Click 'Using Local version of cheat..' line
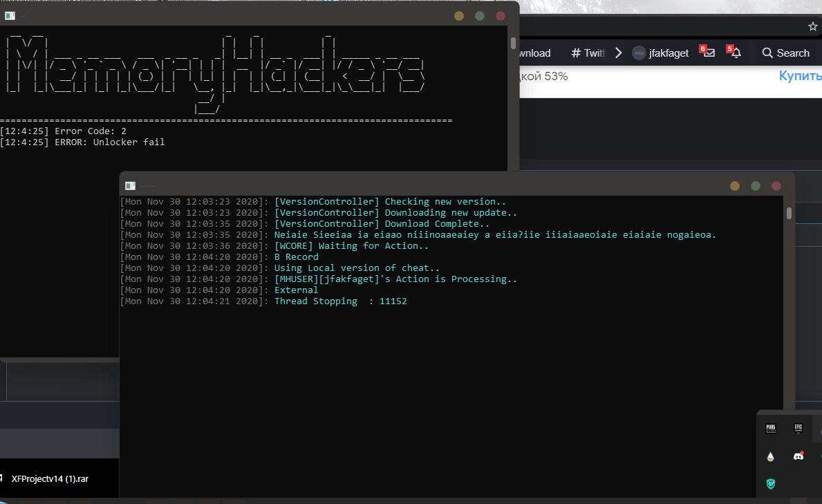 pyautogui.click(x=280, y=268)
